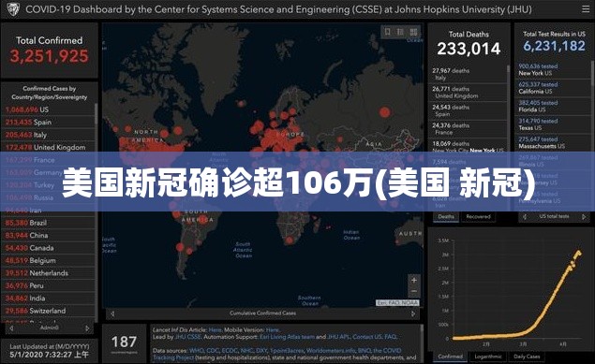This screenshot has width=595, height=364.
Task: Click right arrow beside US total tests
Action: click(584, 217)
